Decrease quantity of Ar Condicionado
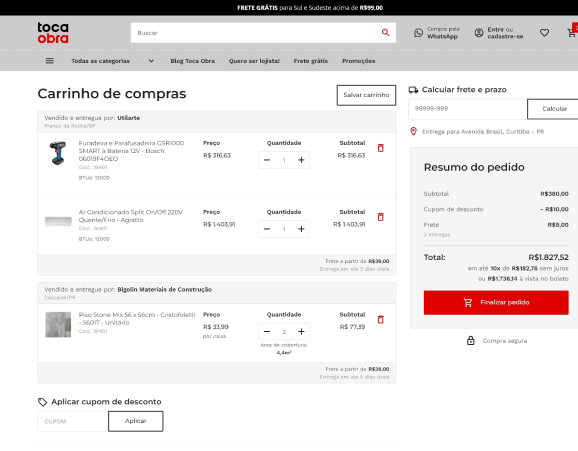This screenshot has width=578, height=451. 267,229
